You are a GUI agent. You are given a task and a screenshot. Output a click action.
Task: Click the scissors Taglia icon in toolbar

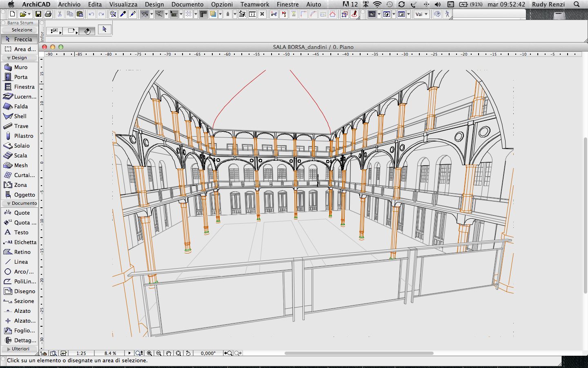coord(60,14)
